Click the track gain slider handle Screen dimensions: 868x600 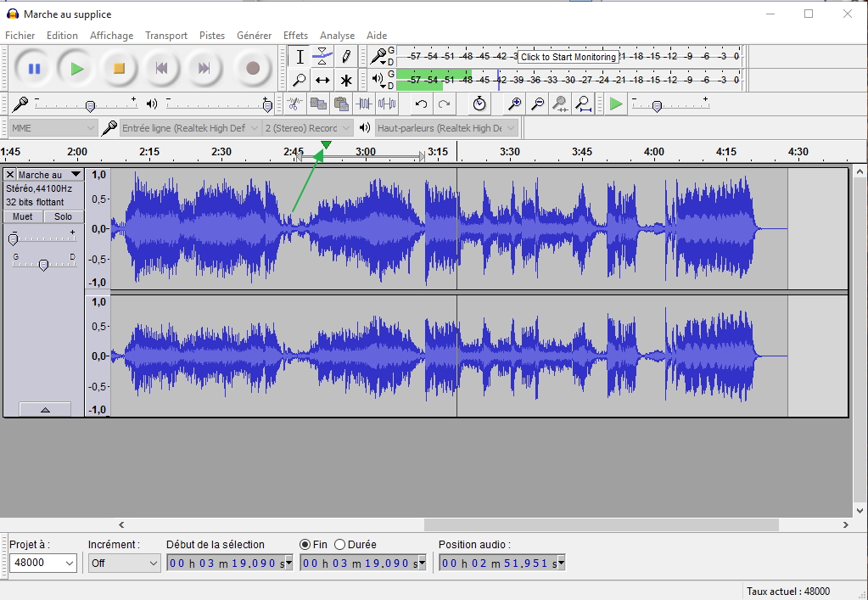click(x=13, y=240)
